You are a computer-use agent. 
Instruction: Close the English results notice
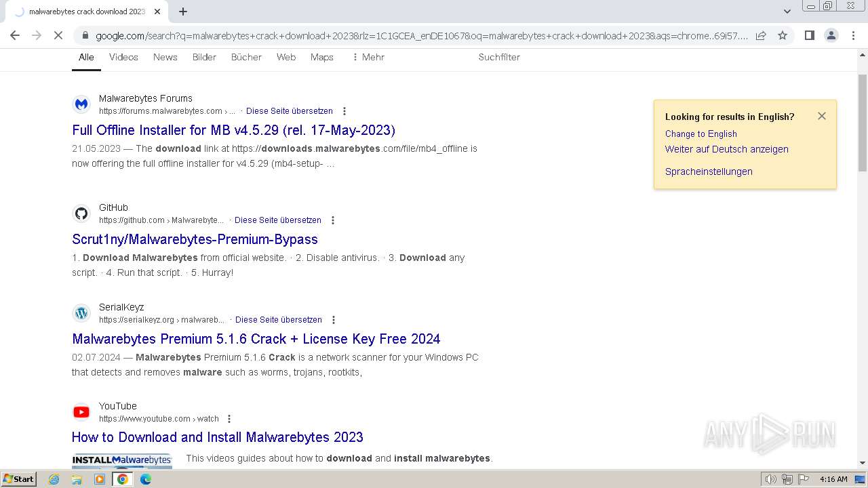(x=822, y=116)
